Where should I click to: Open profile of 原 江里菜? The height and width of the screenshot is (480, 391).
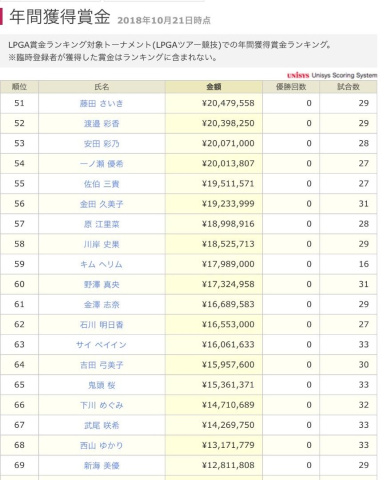click(x=101, y=224)
